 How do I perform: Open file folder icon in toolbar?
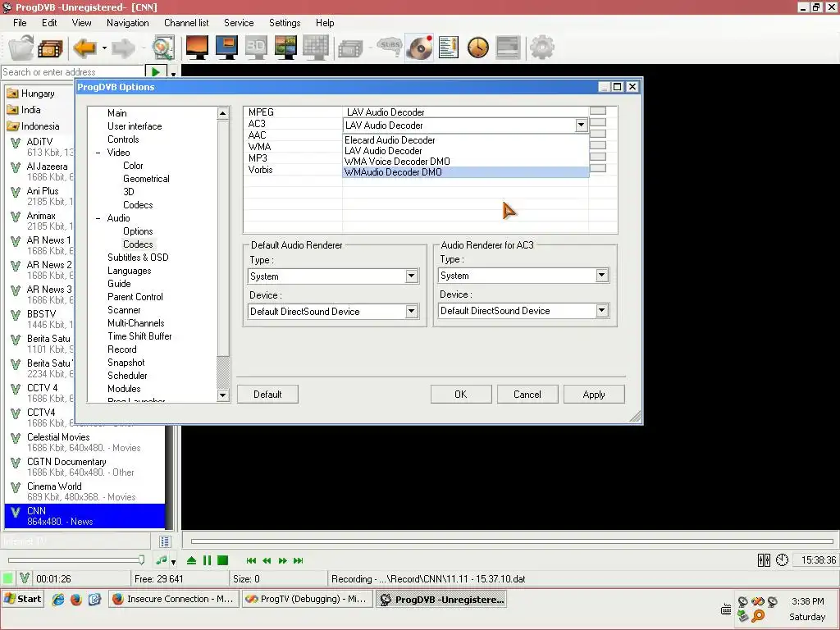click(x=21, y=48)
